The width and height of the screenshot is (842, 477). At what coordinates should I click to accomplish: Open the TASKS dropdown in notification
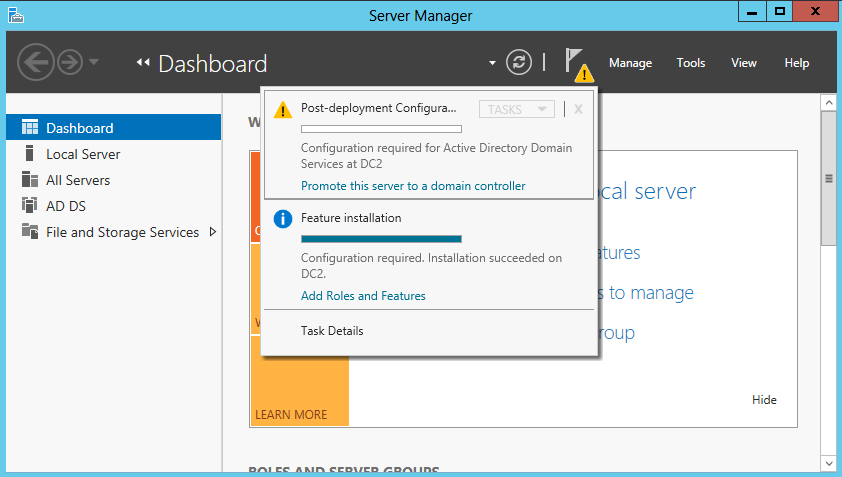(x=517, y=109)
